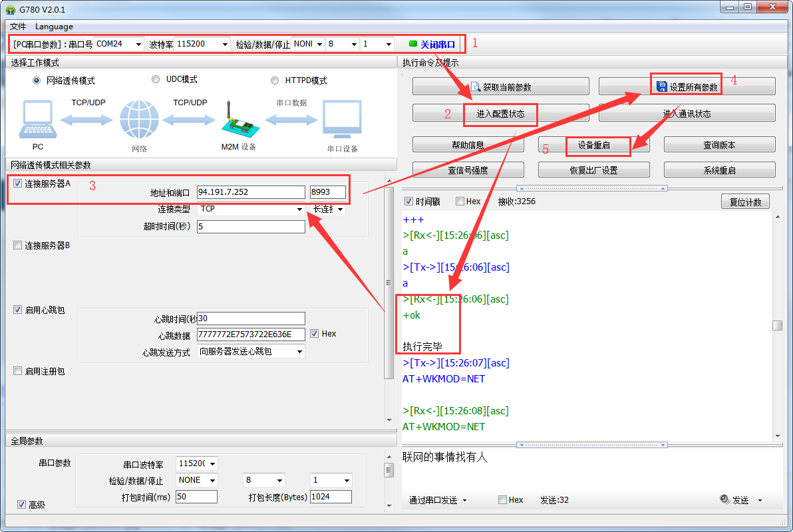
Task: Click the G780 app icon in title bar
Action: tap(10, 9)
